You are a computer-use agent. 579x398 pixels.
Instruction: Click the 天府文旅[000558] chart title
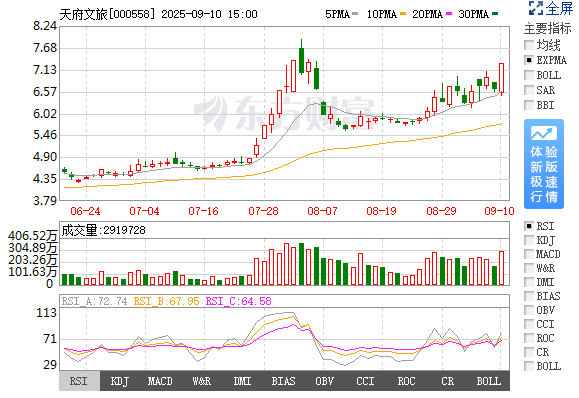(107, 14)
